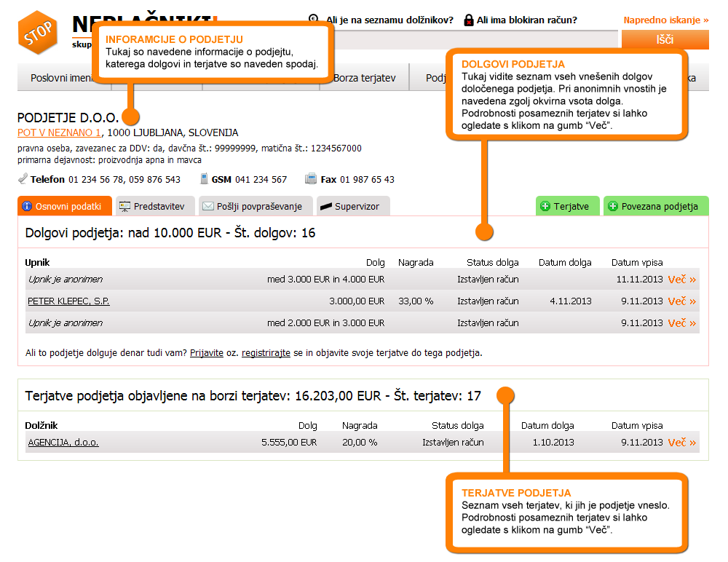Expand Več details for PETER KLEPEC debt
Screen dimensions: 728x562
pyautogui.click(x=681, y=301)
